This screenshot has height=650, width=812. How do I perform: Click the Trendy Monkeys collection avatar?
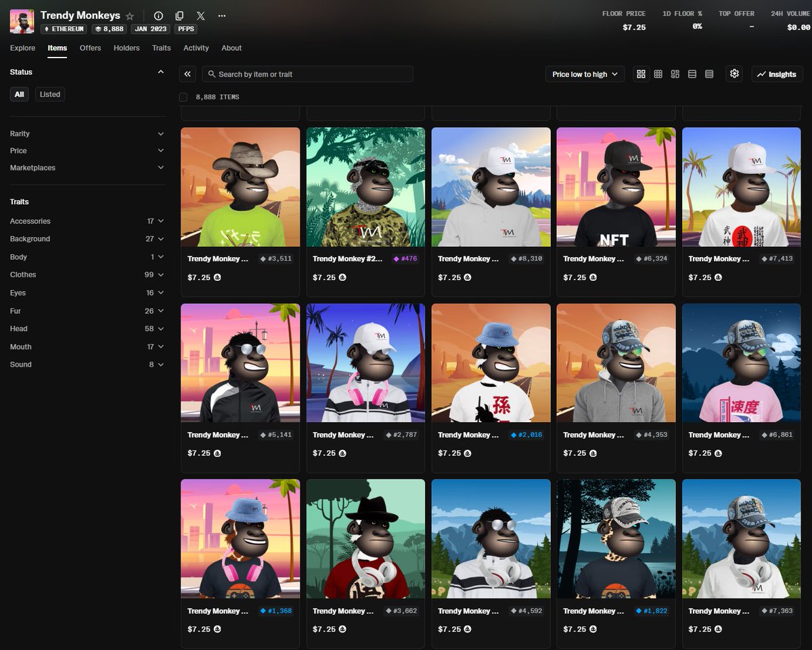[x=22, y=22]
